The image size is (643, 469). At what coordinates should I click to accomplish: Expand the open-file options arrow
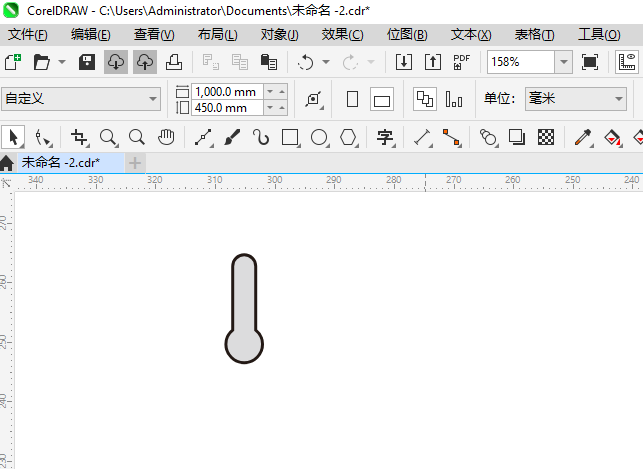(x=62, y=62)
